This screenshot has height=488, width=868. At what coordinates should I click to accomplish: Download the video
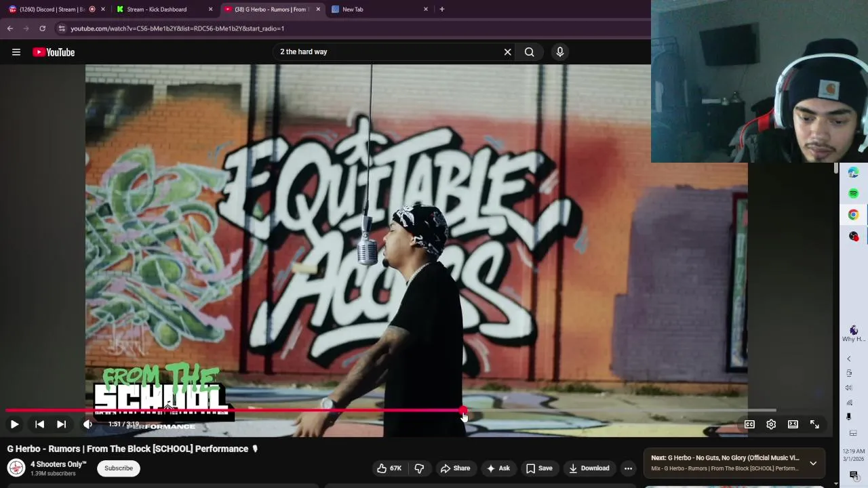tap(589, 468)
